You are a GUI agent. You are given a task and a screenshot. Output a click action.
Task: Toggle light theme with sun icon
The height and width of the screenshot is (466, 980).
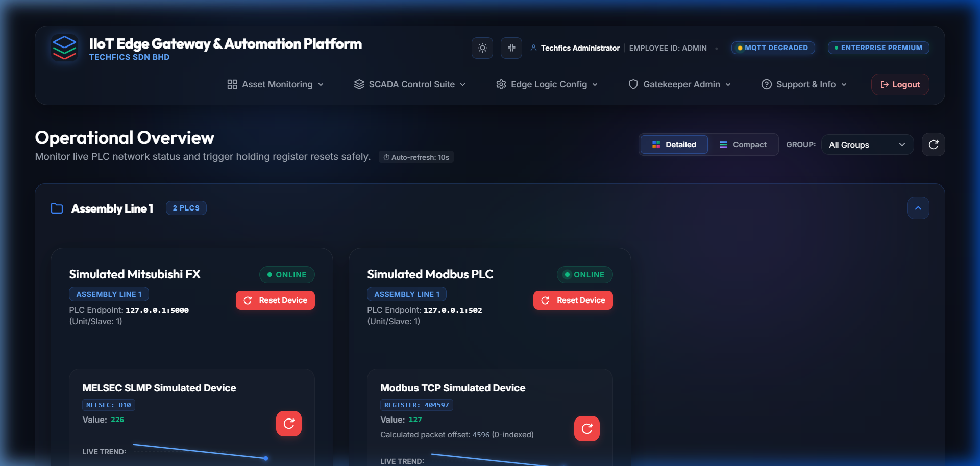click(482, 48)
